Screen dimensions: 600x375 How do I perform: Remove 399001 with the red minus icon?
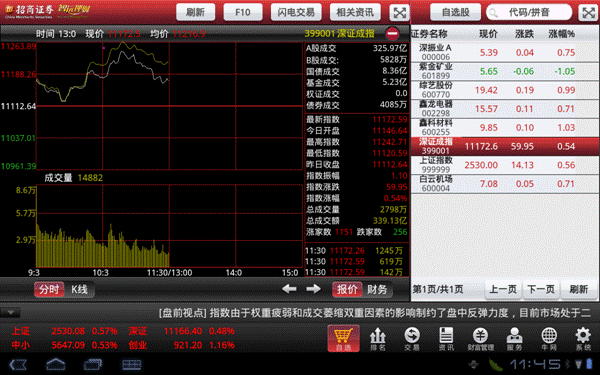point(392,34)
